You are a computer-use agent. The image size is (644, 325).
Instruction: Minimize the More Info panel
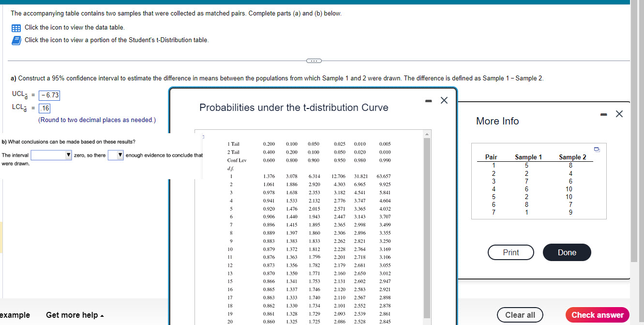[x=603, y=114]
